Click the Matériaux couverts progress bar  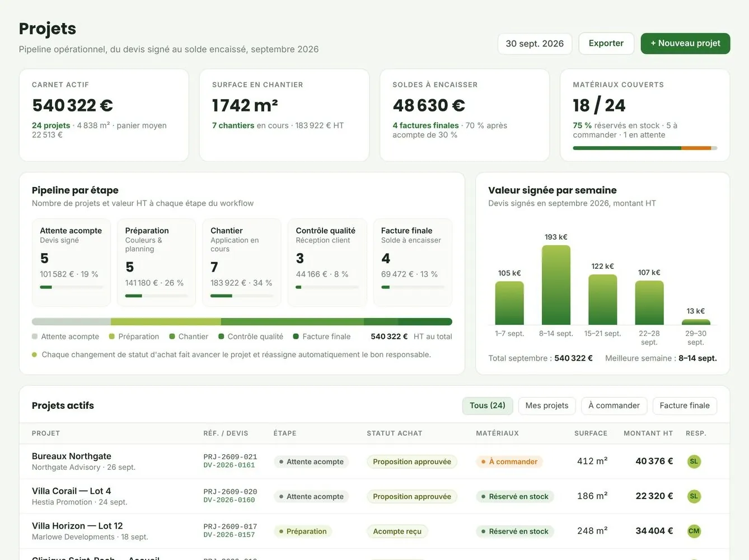(645, 148)
